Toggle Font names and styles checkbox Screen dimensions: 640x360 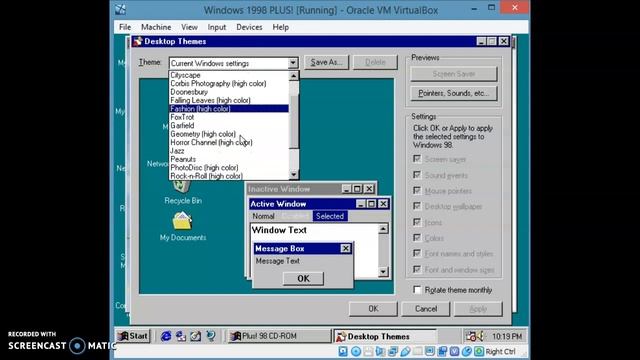coord(417,253)
